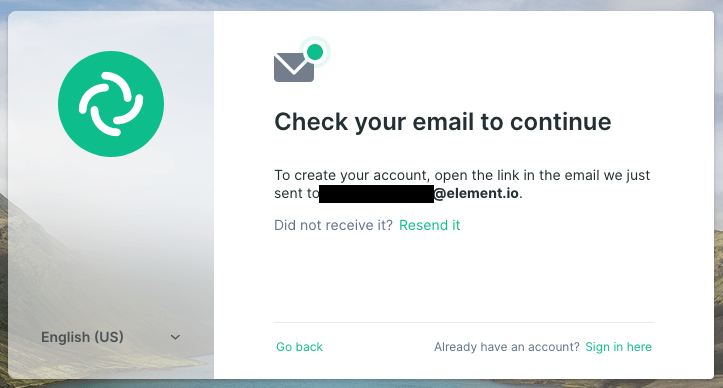
Task: Click the gray envelope mail icon
Action: (294, 67)
